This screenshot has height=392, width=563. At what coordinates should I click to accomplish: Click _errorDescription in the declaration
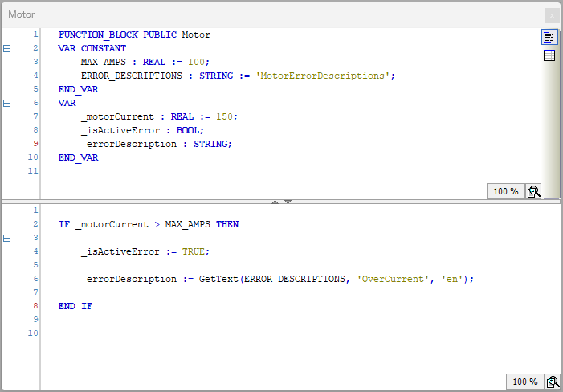coord(129,145)
